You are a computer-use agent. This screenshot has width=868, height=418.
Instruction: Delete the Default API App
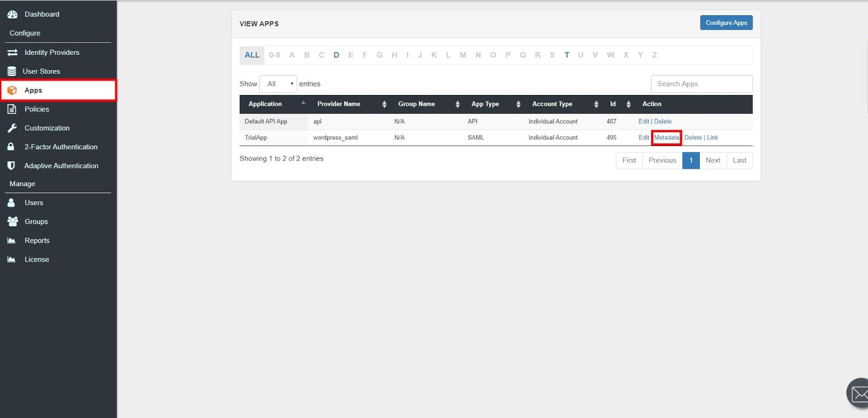662,122
